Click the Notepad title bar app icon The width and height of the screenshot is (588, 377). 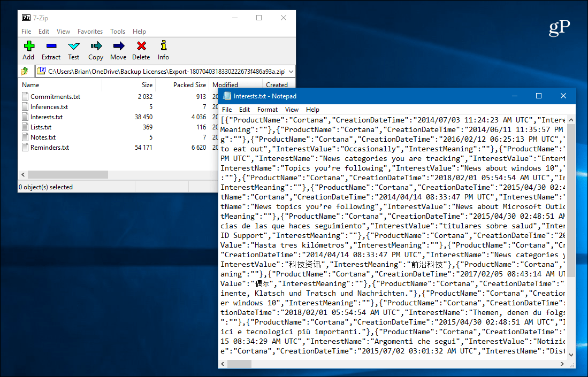coord(227,96)
